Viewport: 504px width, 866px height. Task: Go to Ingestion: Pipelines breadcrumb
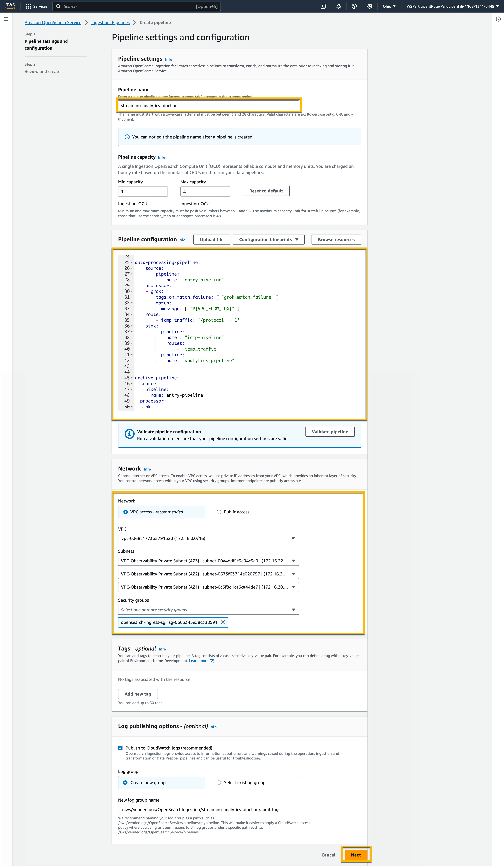pos(110,22)
